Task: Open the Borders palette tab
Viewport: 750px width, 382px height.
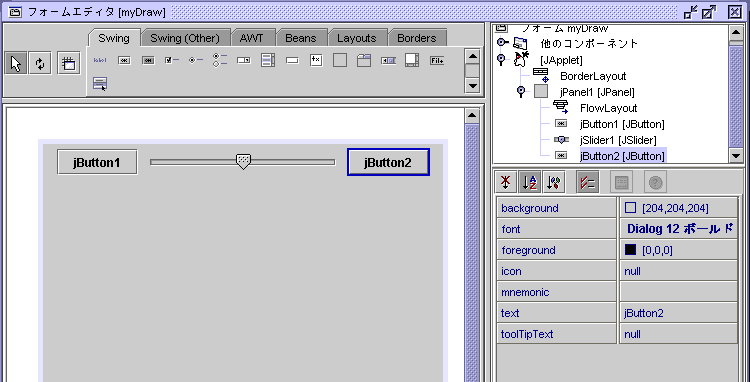Action: click(417, 38)
